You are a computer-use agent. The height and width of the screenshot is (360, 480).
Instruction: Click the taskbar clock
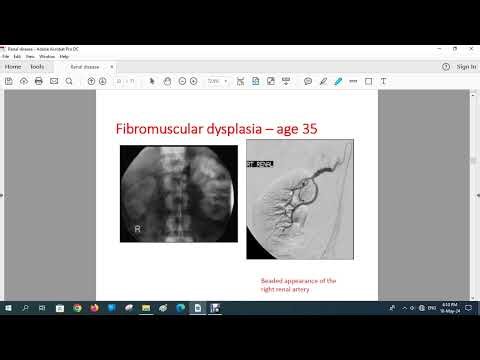tap(450, 308)
